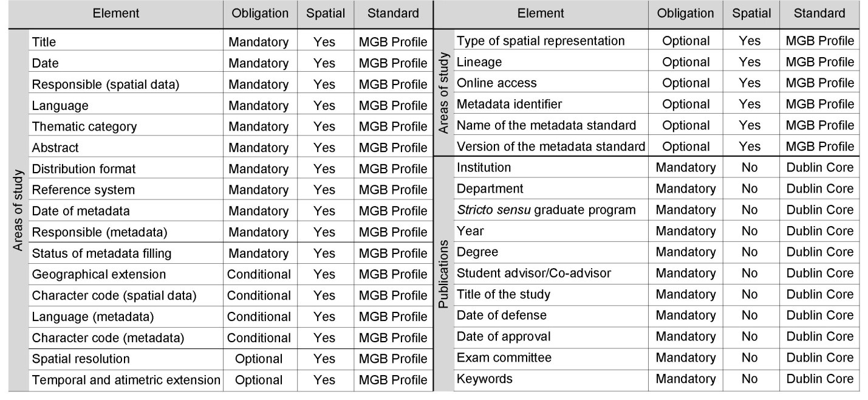Image resolution: width=868 pixels, height=400 pixels.
Task: Click the "Distribution format" cell
Action: coord(84,168)
